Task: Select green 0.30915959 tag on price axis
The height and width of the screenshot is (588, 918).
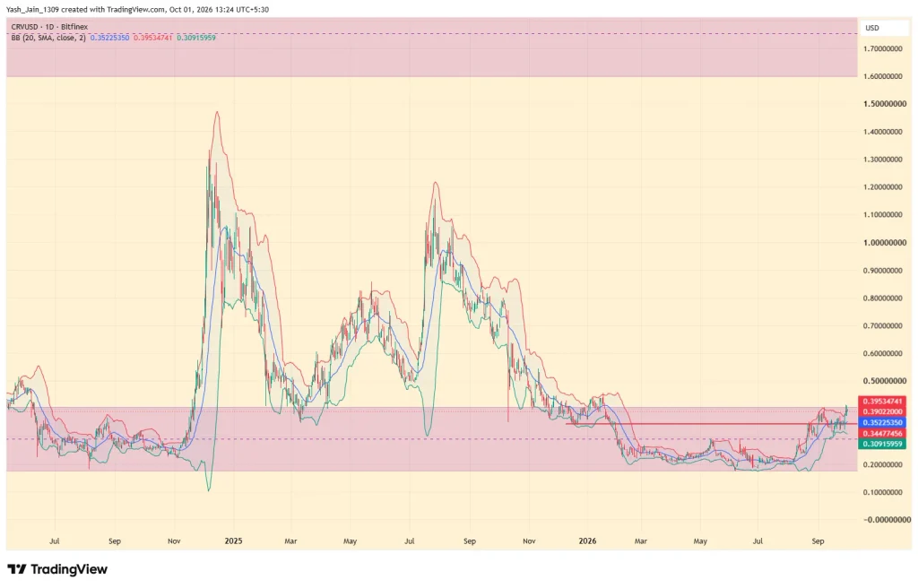Action: pyautogui.click(x=882, y=444)
